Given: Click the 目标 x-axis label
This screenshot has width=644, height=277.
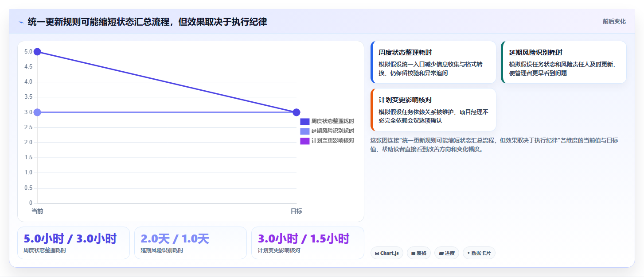Looking at the screenshot, I should pyautogui.click(x=297, y=211).
